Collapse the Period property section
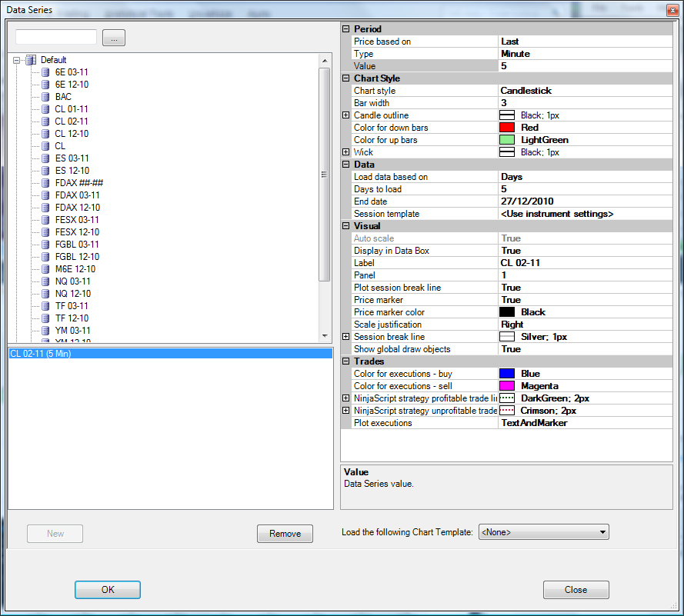684x616 pixels. coord(346,29)
